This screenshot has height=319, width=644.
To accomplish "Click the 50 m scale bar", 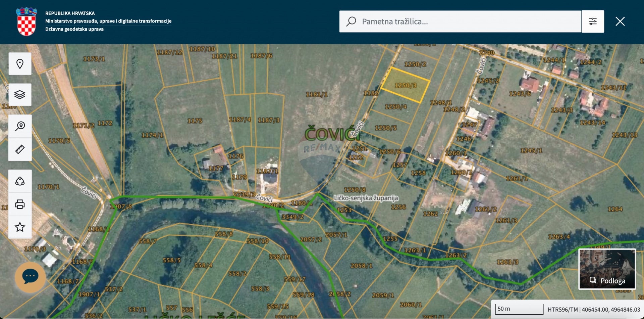I will (x=519, y=309).
